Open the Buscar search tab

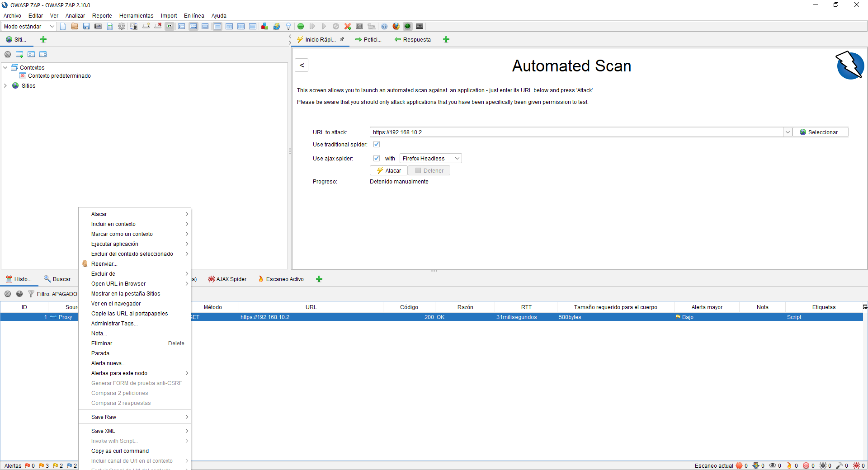[x=57, y=279]
